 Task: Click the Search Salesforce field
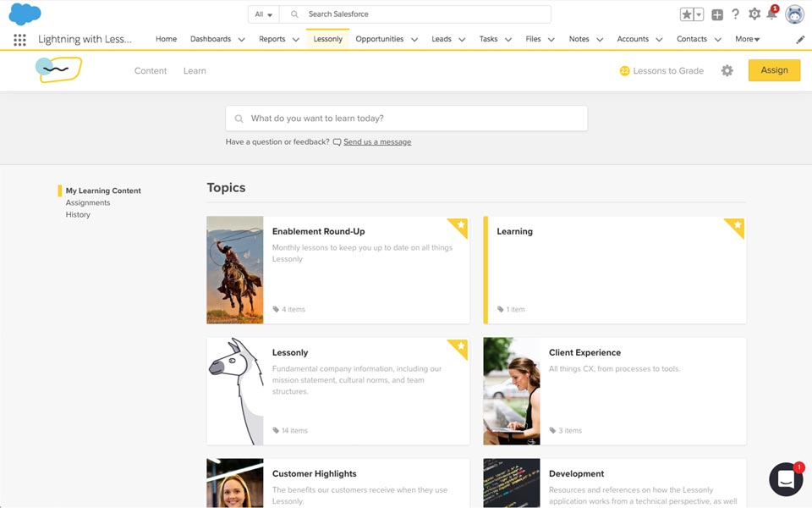click(x=414, y=14)
